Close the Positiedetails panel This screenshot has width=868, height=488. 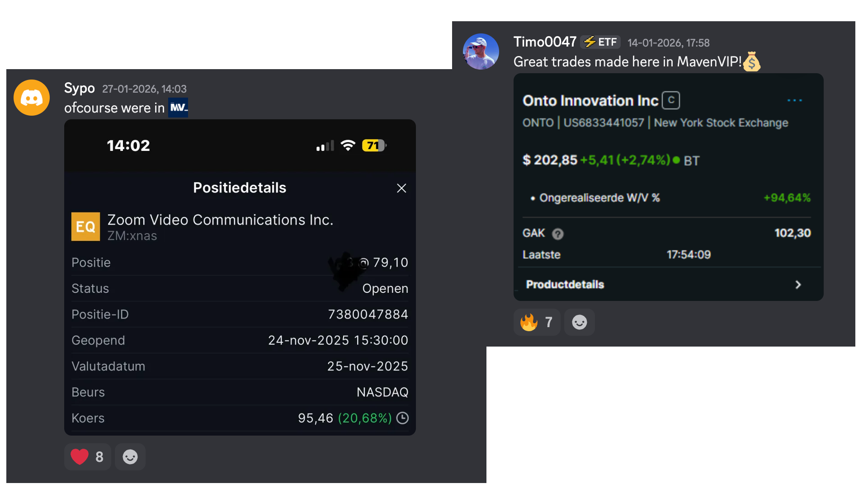401,188
